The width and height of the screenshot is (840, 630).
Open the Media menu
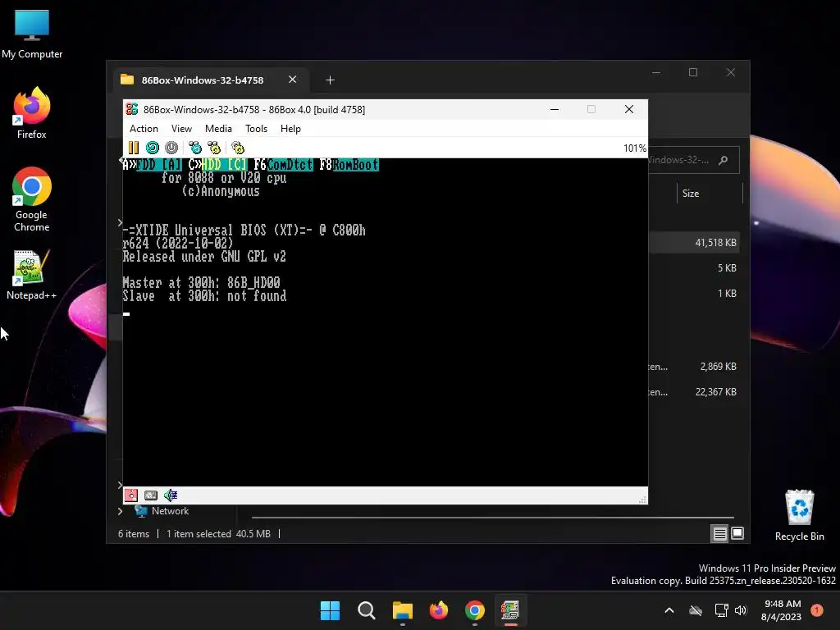[x=218, y=129]
